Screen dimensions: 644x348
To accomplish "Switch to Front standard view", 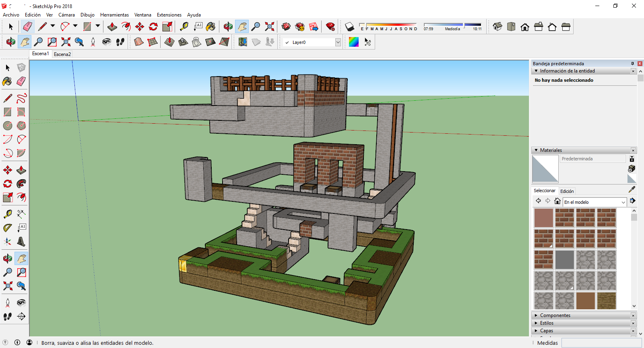I will tap(525, 27).
